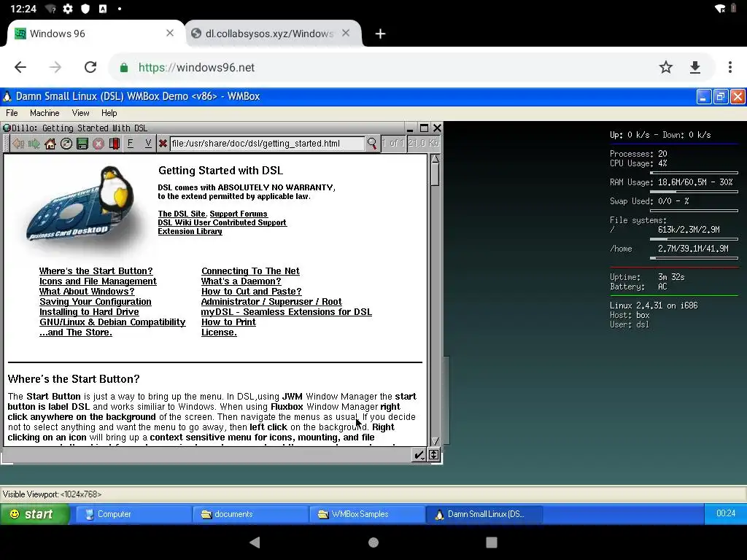Click the Dillo back arrow button

pyautogui.click(x=18, y=144)
